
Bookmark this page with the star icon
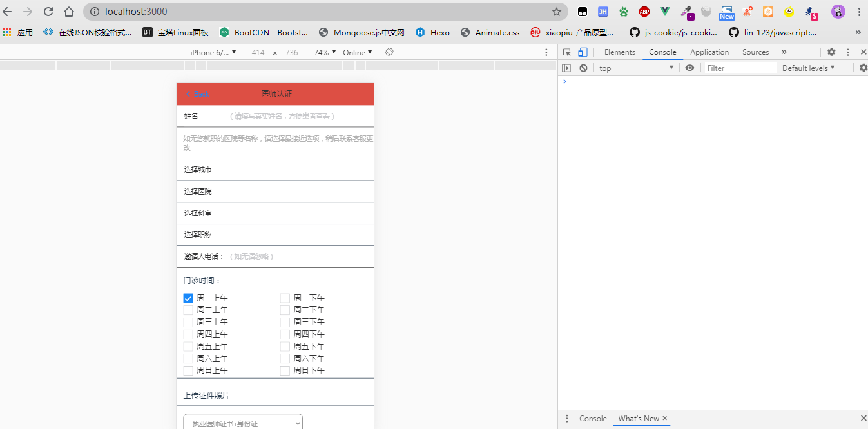pyautogui.click(x=557, y=12)
